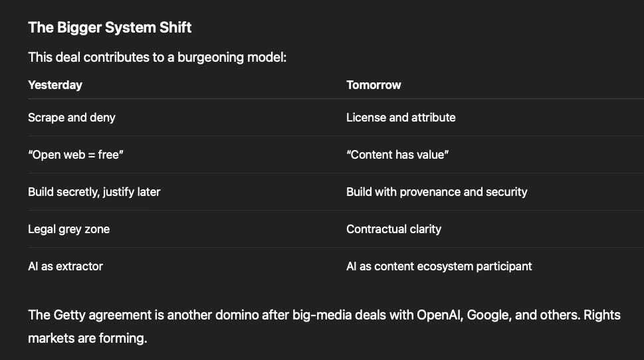Click the "Content has value" cell
Image resolution: width=644 pixels, height=360 pixels.
pyautogui.click(x=397, y=155)
